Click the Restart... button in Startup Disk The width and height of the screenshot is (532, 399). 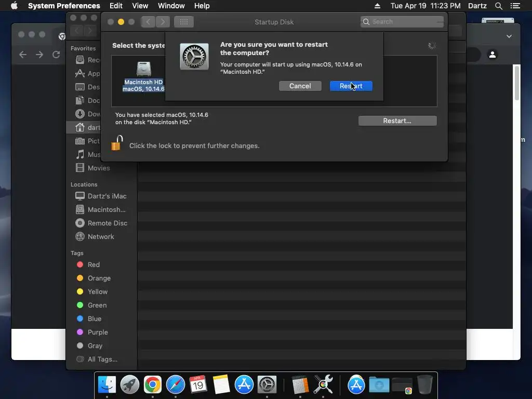click(x=397, y=121)
